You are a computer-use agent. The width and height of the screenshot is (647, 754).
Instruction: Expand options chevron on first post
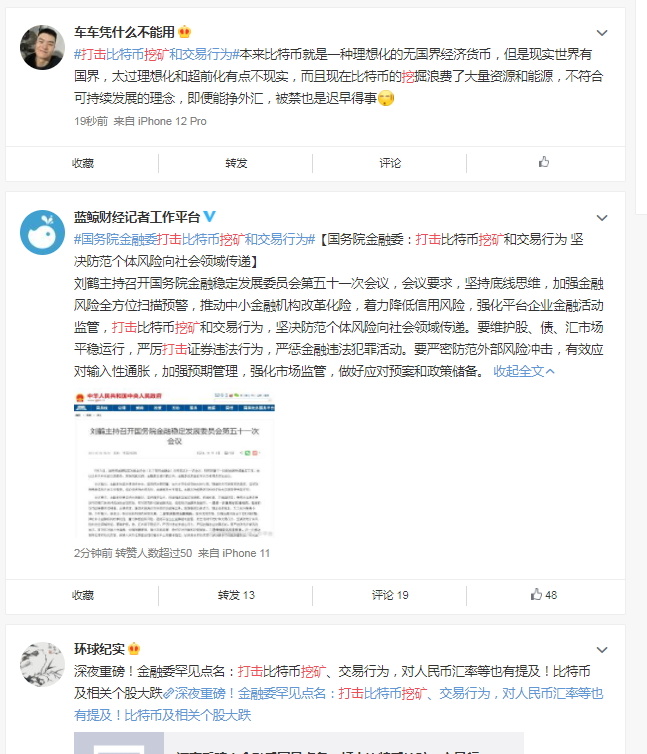(x=602, y=33)
